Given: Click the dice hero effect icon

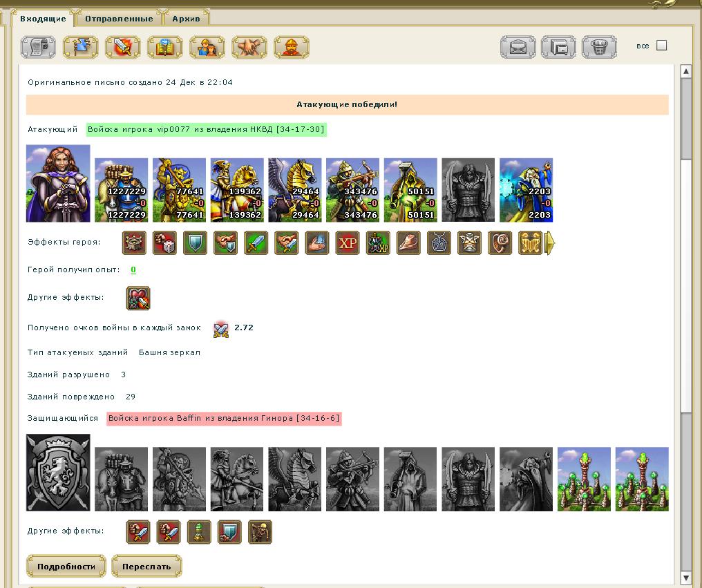Looking at the screenshot, I should (164, 243).
